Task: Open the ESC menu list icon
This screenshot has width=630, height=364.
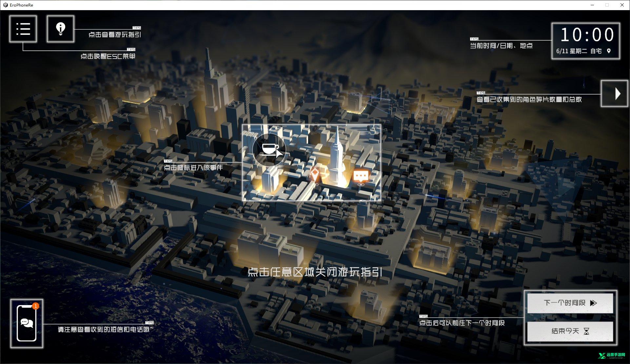Action: (x=23, y=29)
